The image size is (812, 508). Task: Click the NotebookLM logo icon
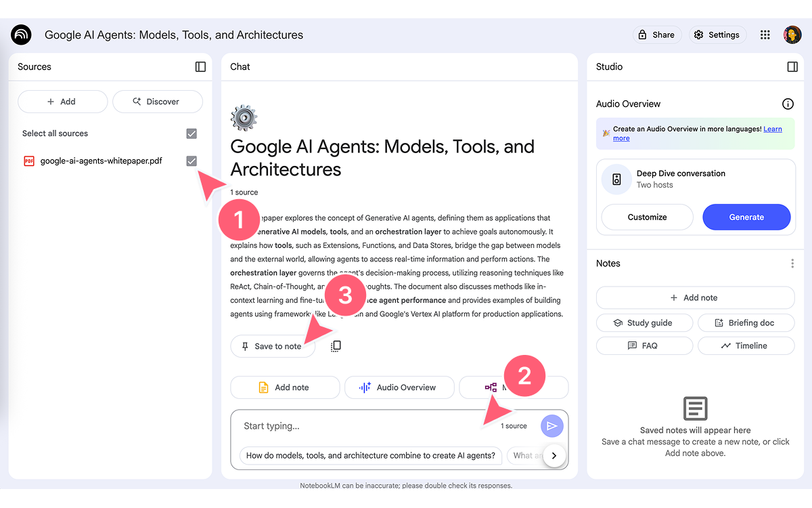[x=22, y=35]
